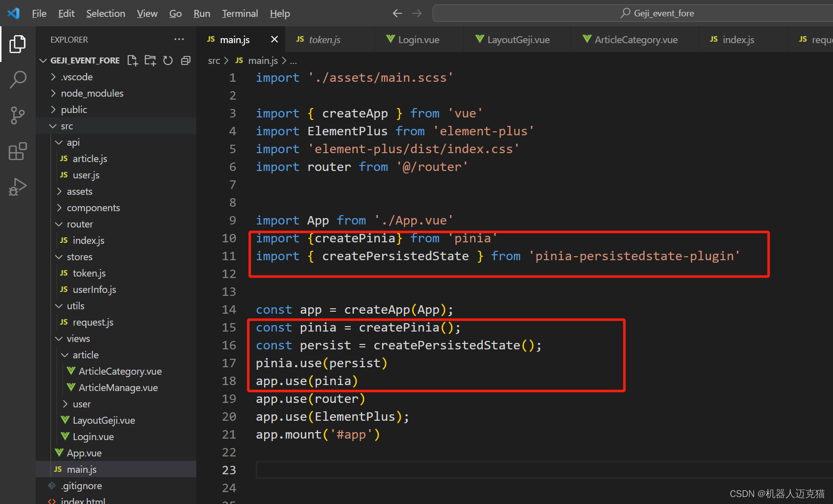Open the Terminal menu

pyautogui.click(x=240, y=13)
